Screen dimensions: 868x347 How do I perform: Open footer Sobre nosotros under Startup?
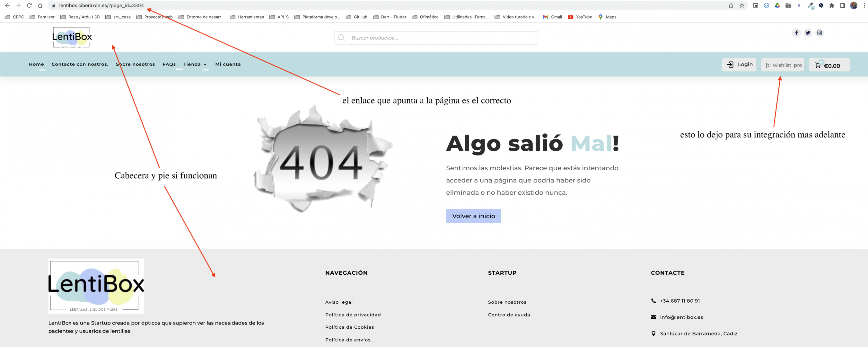point(507,302)
